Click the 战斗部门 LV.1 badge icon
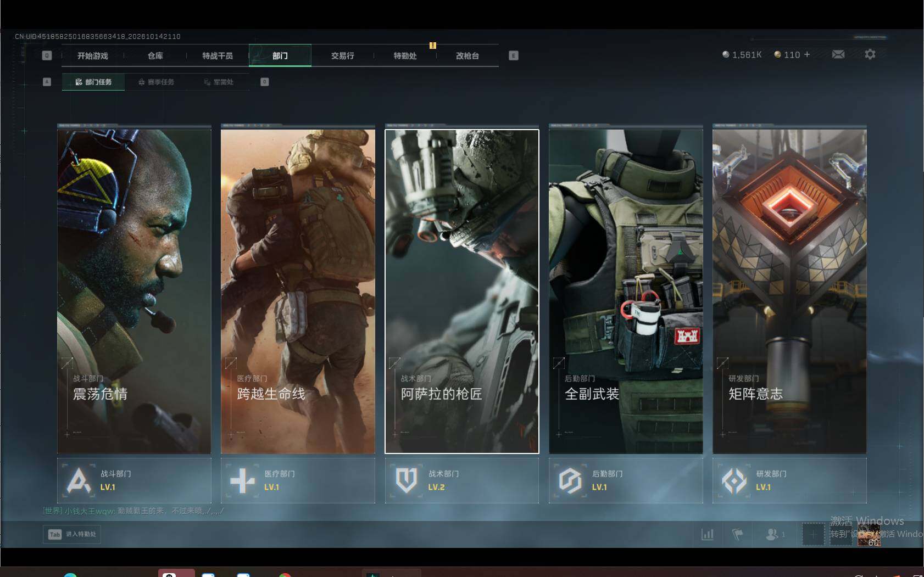 pyautogui.click(x=79, y=480)
